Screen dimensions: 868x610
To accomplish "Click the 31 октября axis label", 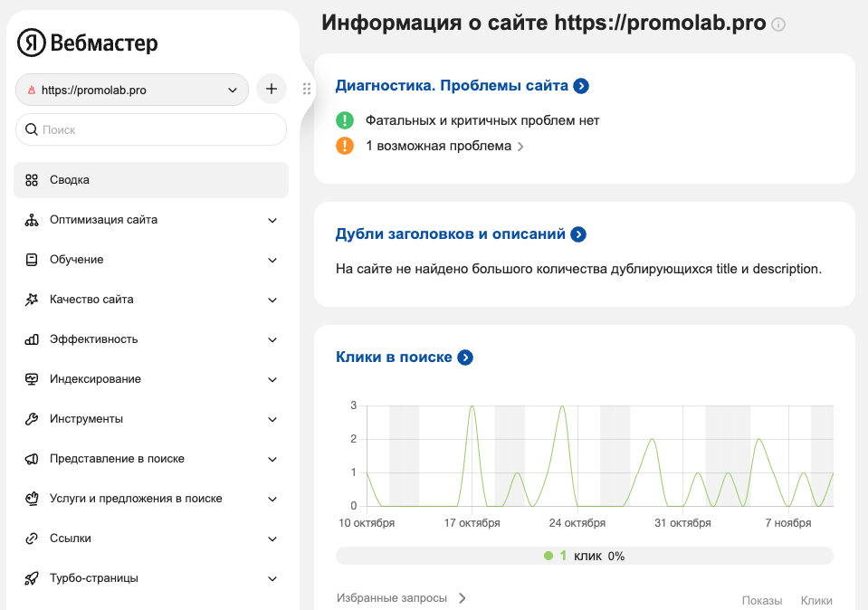I will (x=682, y=523).
